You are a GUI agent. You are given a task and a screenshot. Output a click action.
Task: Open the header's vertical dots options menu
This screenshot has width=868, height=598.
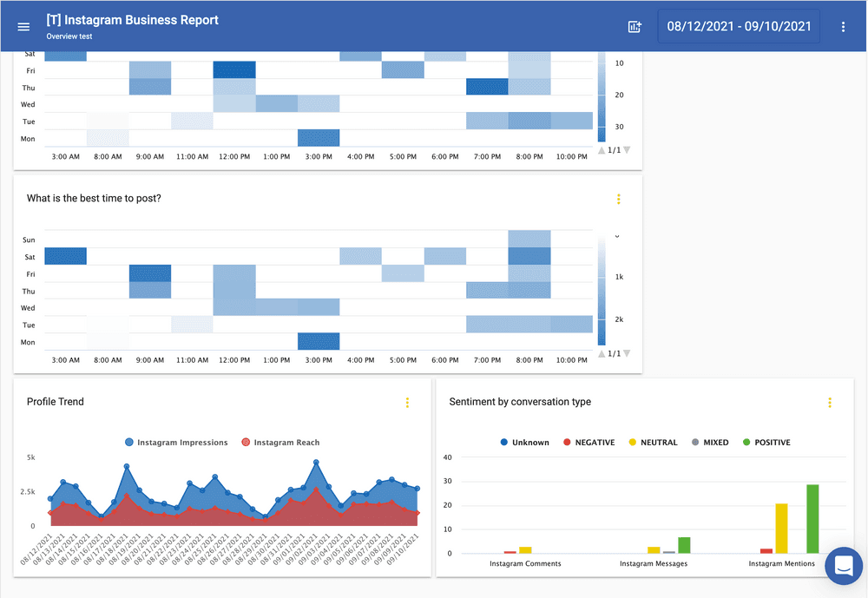click(x=843, y=27)
